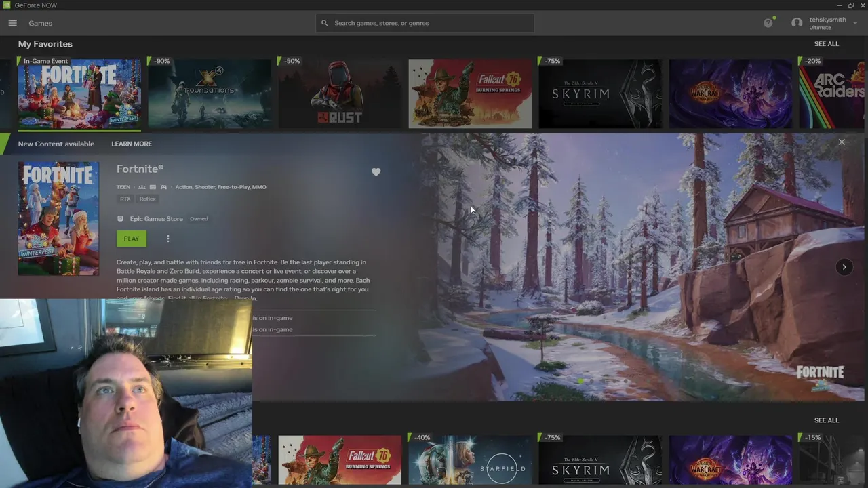Image resolution: width=868 pixels, height=488 pixels.
Task: Select Fortnite tile in My Favorites
Action: [79, 94]
